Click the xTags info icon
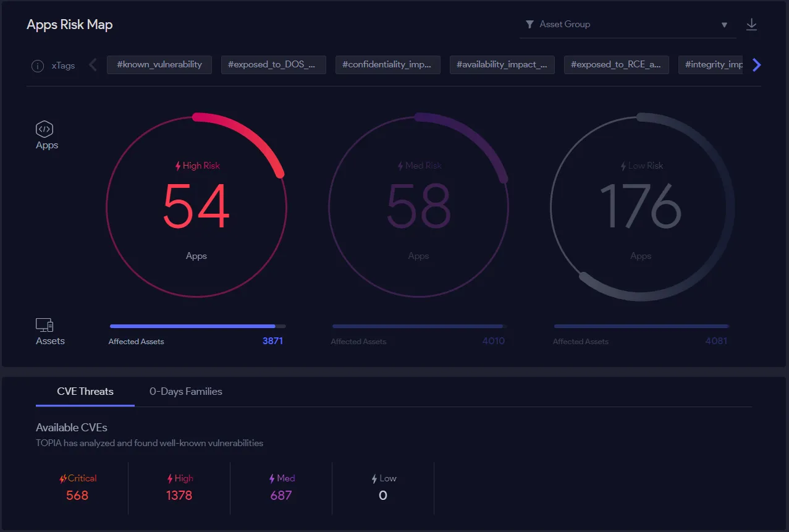Viewport: 789px width, 532px height. pyautogui.click(x=38, y=65)
